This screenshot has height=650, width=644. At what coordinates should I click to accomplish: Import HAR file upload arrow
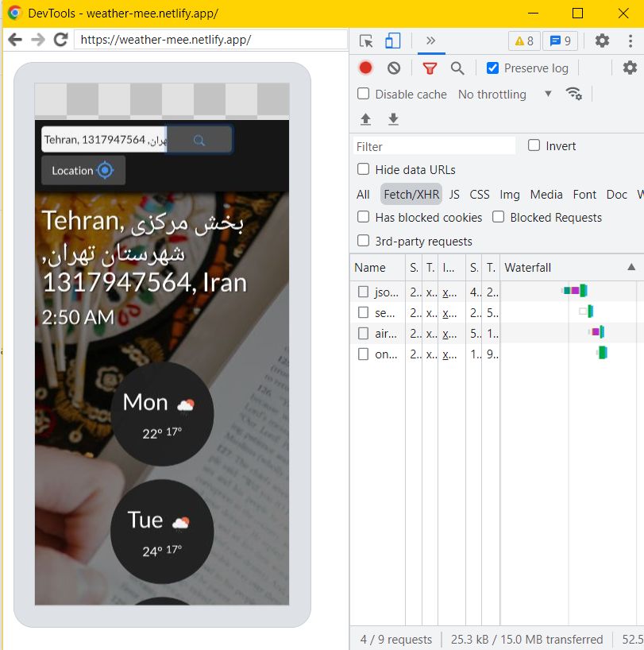[365, 119]
